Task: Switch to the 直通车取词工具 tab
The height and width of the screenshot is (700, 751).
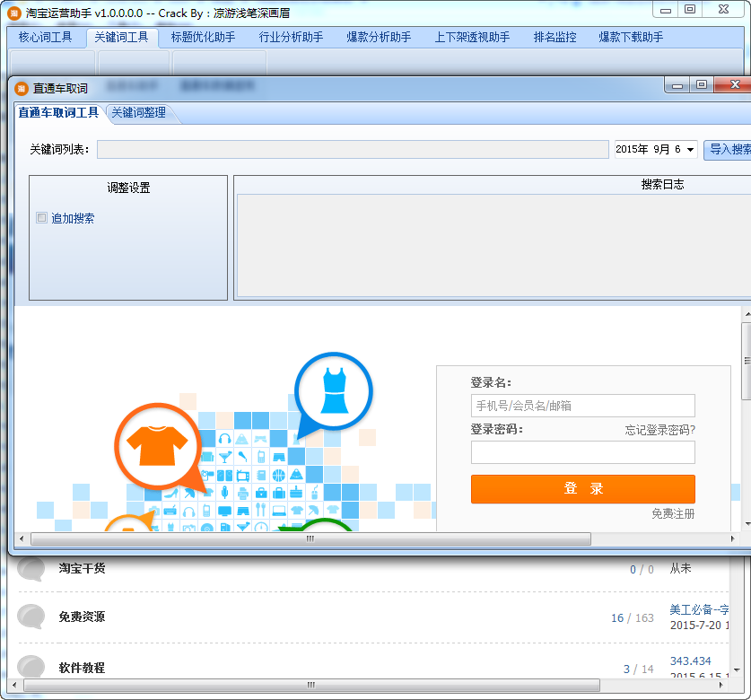Action: 58,112
